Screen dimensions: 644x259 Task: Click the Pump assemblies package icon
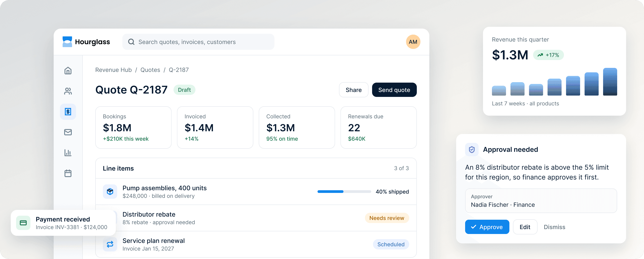pyautogui.click(x=110, y=192)
